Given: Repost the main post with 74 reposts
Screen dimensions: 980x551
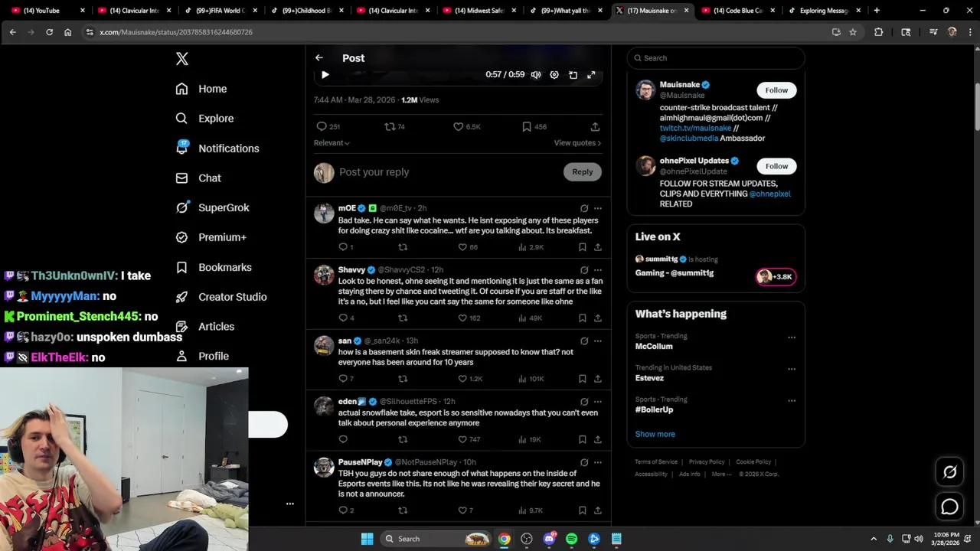Looking at the screenshot, I should coord(394,126).
